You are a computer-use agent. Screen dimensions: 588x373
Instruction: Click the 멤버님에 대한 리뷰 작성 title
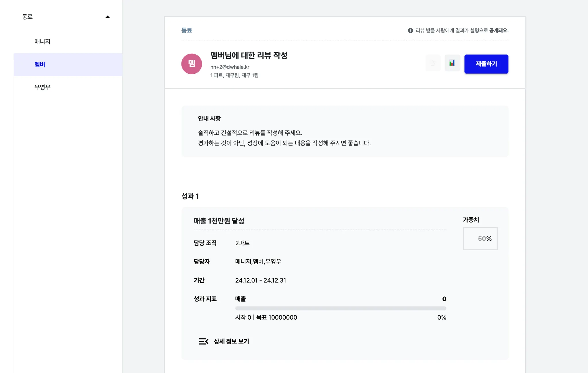[x=249, y=55]
